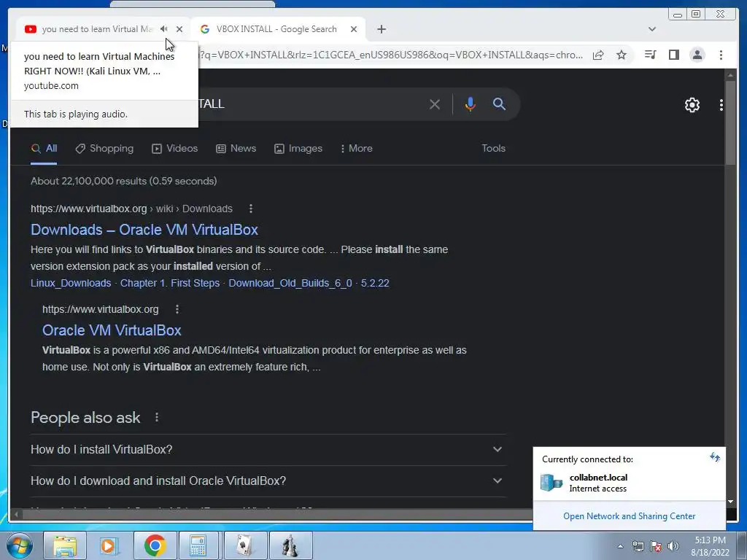Open Google apps dots beside the settings gear
This screenshot has width=747, height=560.
(x=721, y=105)
